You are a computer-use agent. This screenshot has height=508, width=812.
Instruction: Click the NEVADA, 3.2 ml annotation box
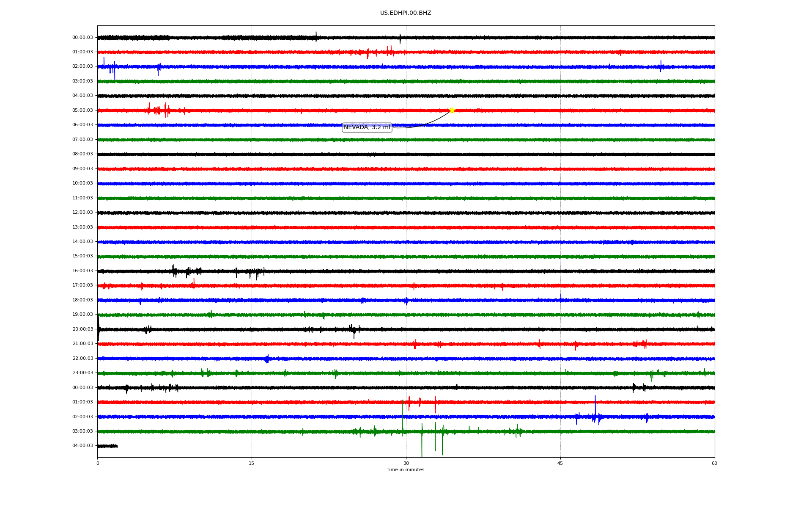pyautogui.click(x=367, y=127)
